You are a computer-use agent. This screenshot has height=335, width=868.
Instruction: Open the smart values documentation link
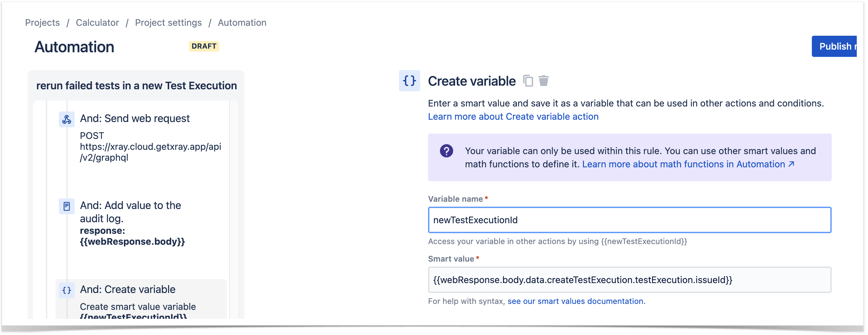[577, 302]
